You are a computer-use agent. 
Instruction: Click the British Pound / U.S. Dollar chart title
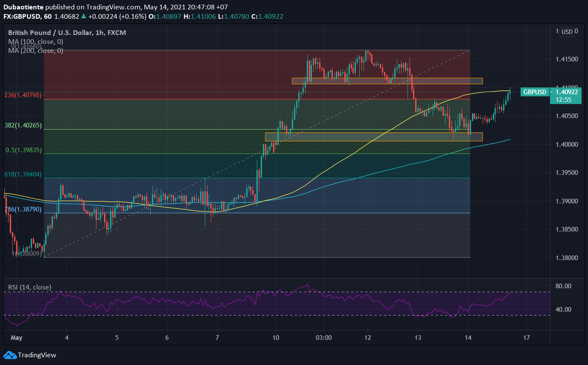tap(67, 33)
